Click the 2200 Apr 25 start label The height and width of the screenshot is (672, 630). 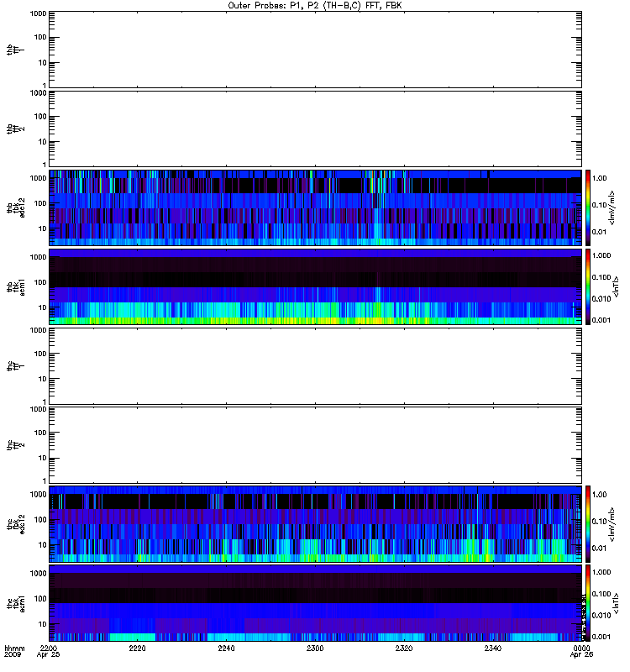[x=49, y=651]
